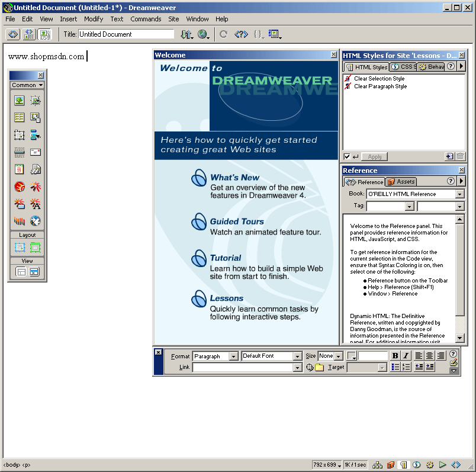Open the Tutorial link in Welcome window

[x=226, y=258]
